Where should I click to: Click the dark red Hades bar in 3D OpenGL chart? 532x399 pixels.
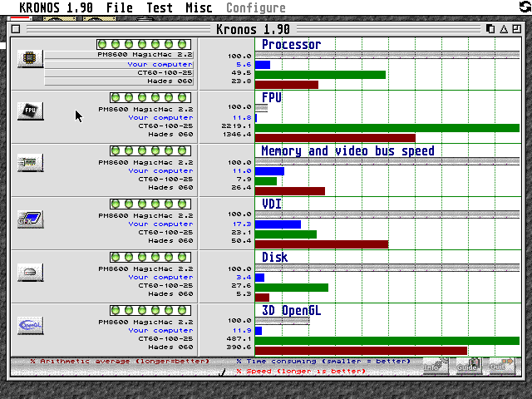[x=361, y=351]
